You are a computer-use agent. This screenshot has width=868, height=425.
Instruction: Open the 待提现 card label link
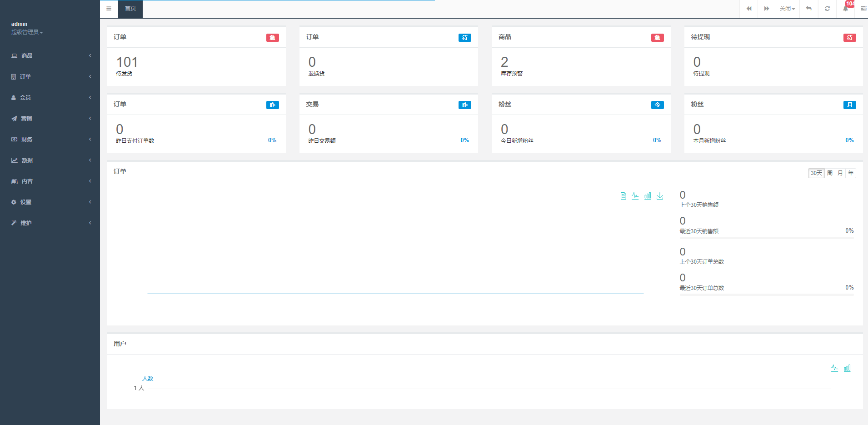[x=701, y=74]
